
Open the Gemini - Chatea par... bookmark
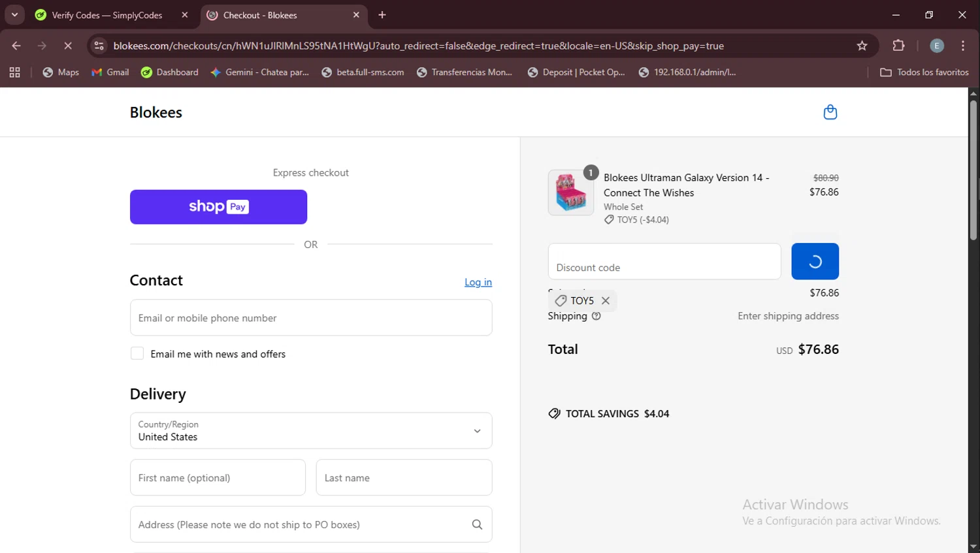click(x=260, y=72)
